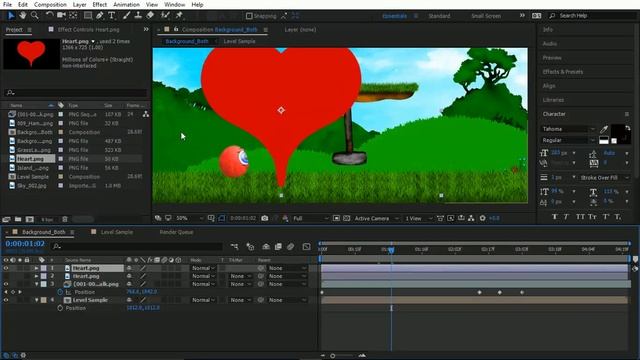Select the Hand tool
The width and height of the screenshot is (640, 360).
pos(23,16)
